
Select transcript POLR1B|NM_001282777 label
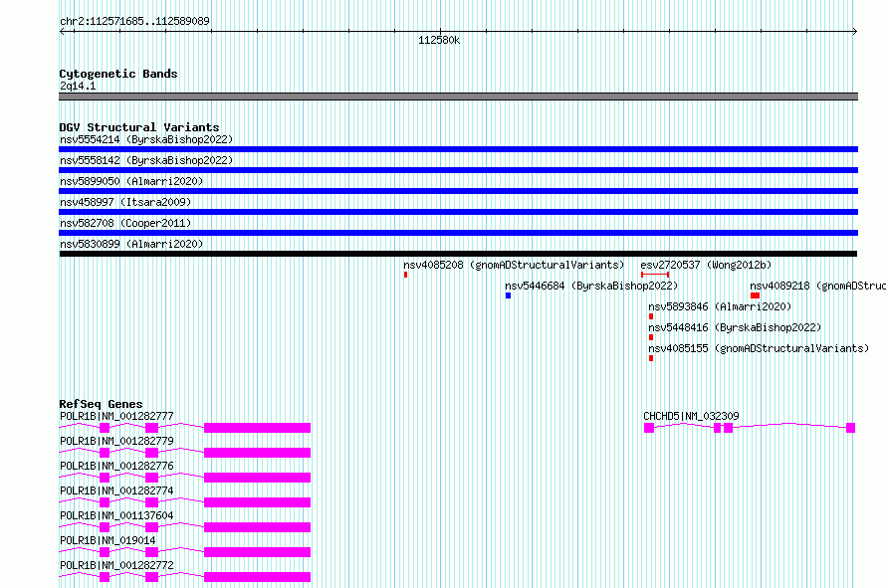tap(116, 416)
